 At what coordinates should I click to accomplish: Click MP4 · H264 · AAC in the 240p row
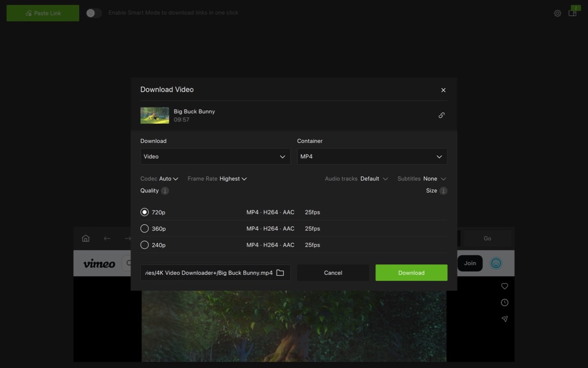click(x=270, y=245)
